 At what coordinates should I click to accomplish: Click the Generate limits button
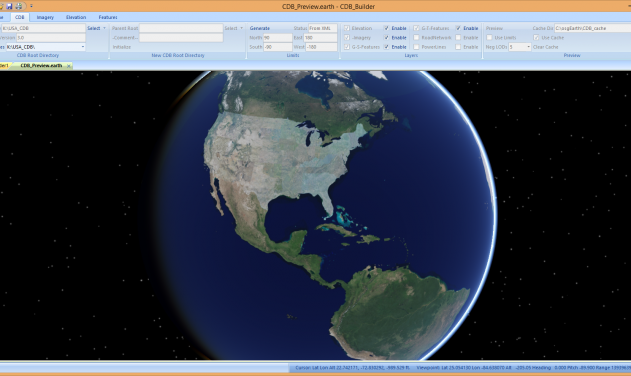click(x=260, y=28)
